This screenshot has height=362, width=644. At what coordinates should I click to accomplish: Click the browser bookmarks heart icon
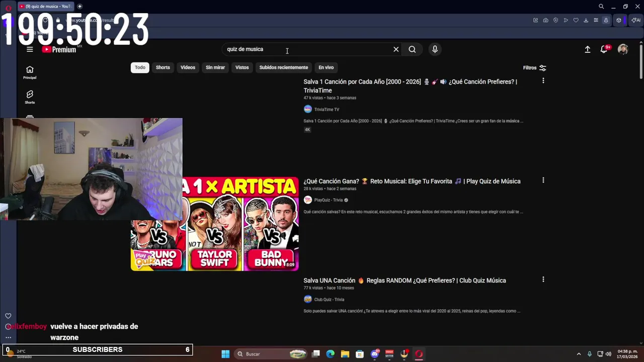pos(576,20)
